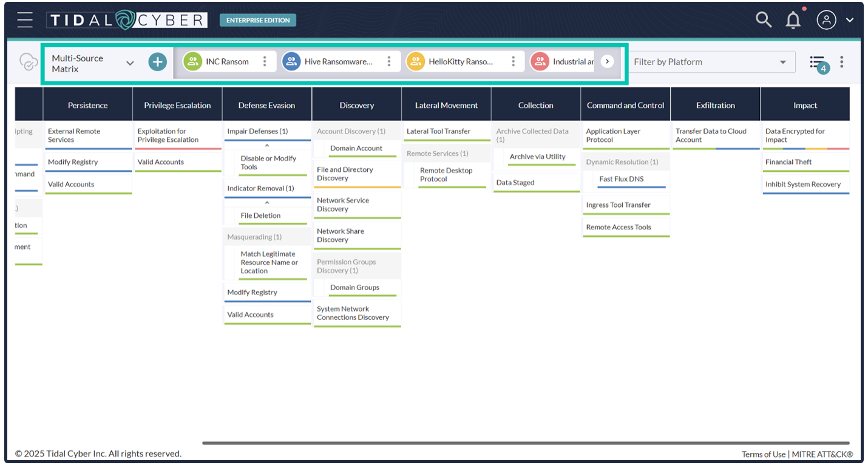
Task: Open the matrix kebab menu at far right
Action: point(841,61)
